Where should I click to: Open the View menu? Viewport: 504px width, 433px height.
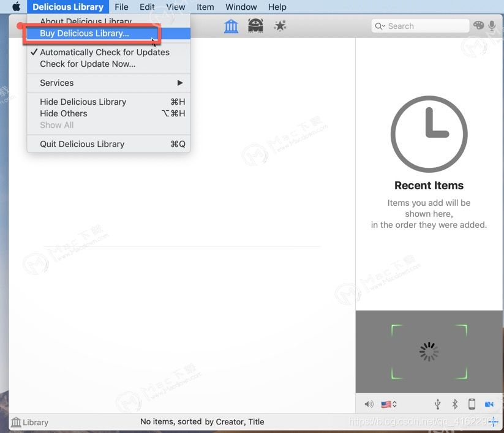coord(176,7)
